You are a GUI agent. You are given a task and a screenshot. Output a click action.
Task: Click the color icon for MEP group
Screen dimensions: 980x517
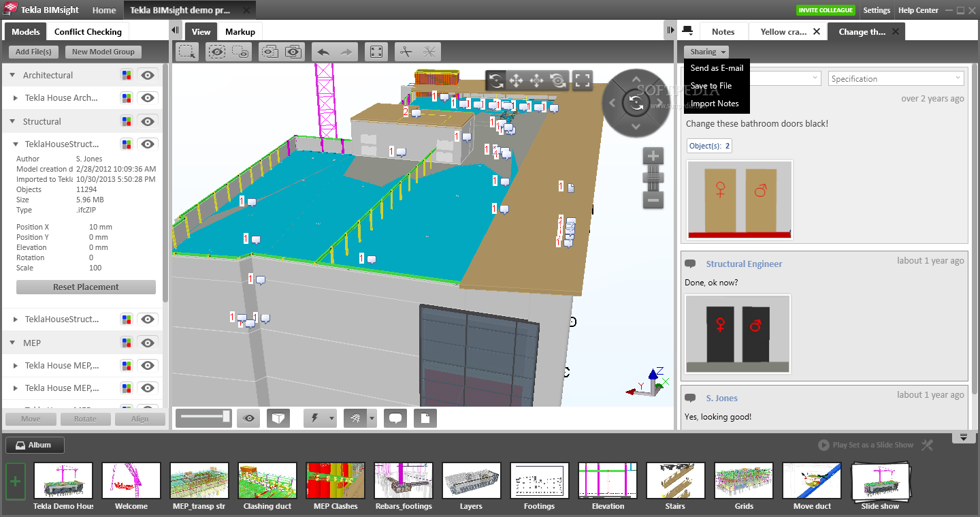(x=126, y=343)
